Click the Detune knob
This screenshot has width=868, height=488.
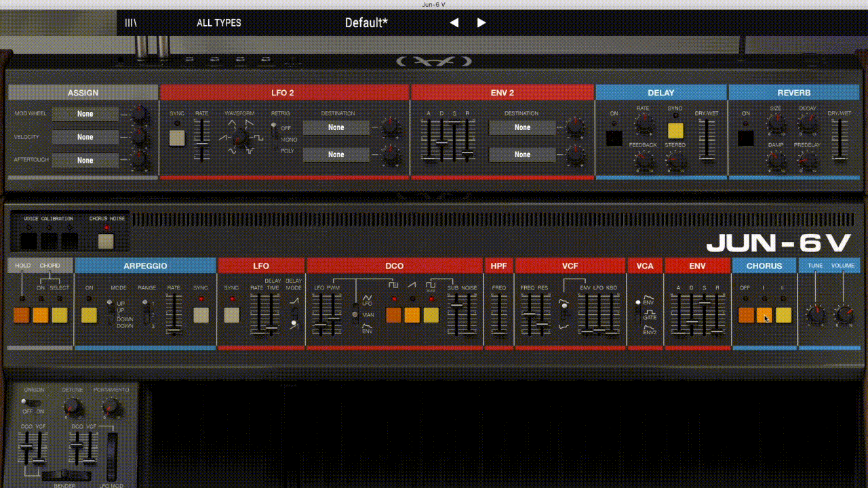click(73, 407)
